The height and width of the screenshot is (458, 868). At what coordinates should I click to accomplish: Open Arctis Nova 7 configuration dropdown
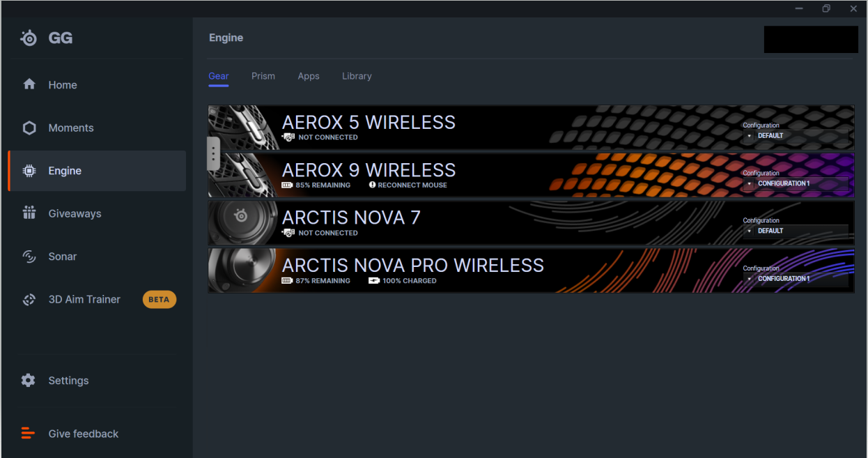796,231
